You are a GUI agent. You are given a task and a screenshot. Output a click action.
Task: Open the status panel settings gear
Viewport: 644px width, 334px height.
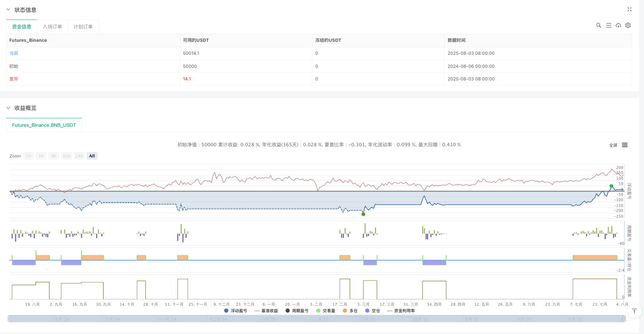point(628,25)
